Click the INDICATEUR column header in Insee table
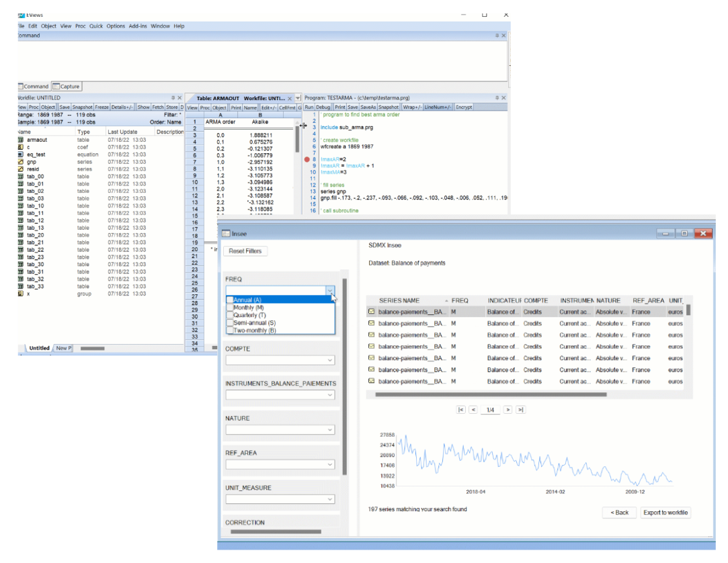The image size is (728, 563). click(504, 300)
